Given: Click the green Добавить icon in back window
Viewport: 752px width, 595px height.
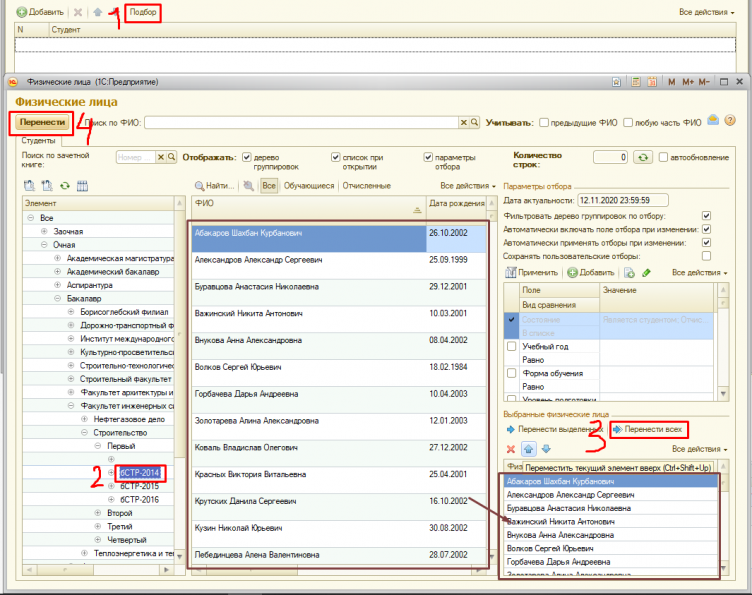Looking at the screenshot, I should click(x=22, y=12).
